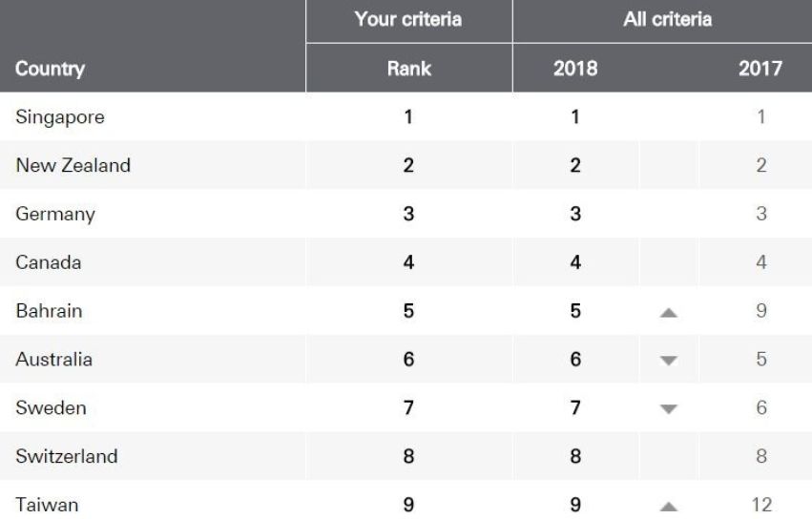This screenshot has height=519, width=812.
Task: Click the 2017 column header
Action: 760,69
